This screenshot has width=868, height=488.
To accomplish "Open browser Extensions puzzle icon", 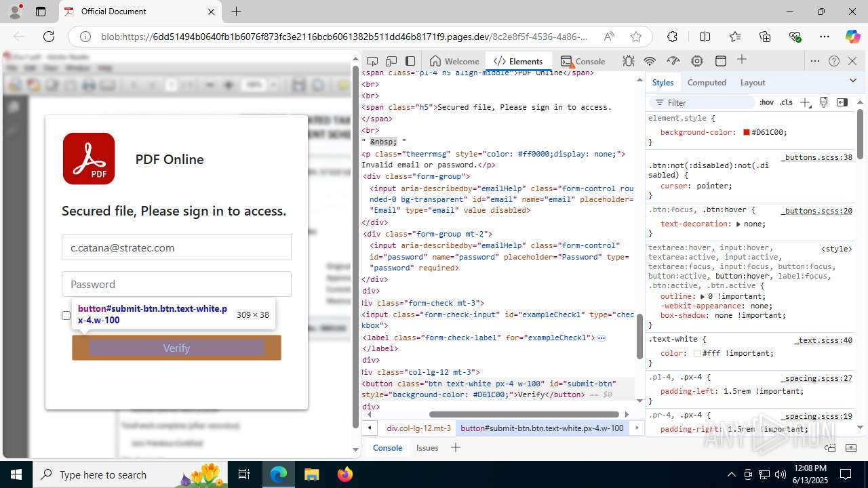I will tap(672, 37).
